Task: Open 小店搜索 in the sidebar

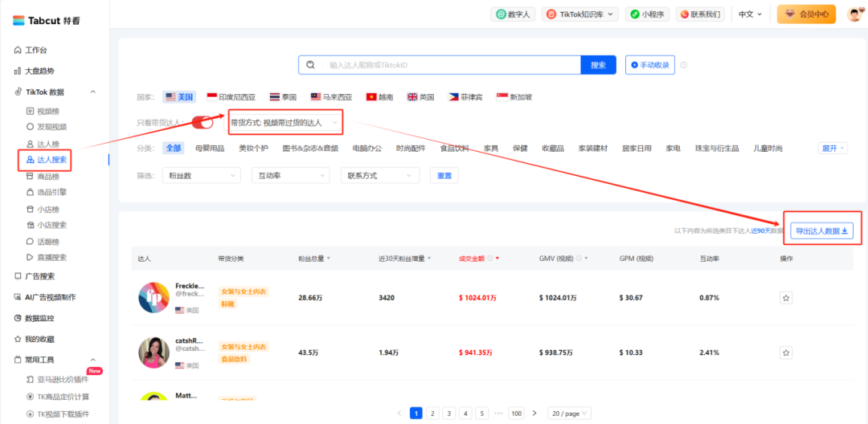Action: tap(47, 225)
